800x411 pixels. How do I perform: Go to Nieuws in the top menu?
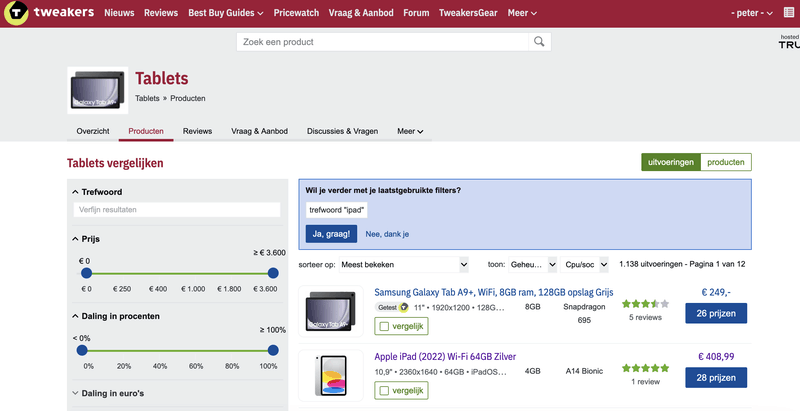click(x=119, y=13)
